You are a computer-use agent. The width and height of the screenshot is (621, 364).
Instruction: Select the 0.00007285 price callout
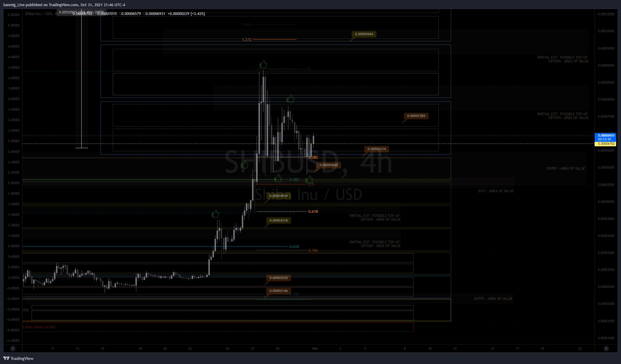[x=416, y=116]
